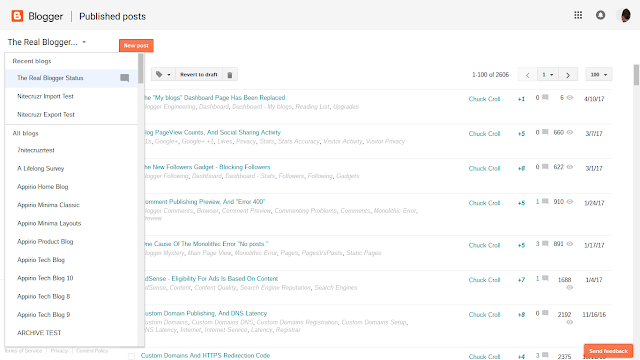Tick the checkbox for Custom Domains And HTTPS Redirection Code
640x360 pixels.
pyautogui.click(x=131, y=356)
